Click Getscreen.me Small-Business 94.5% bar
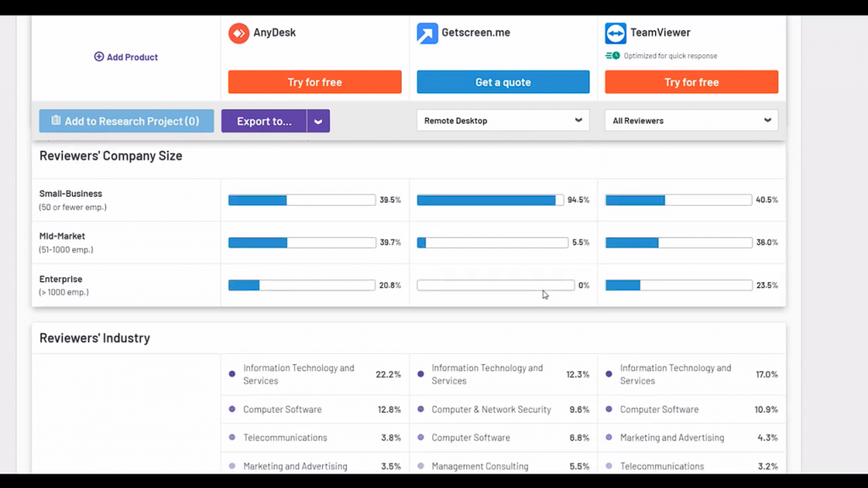 coord(490,200)
